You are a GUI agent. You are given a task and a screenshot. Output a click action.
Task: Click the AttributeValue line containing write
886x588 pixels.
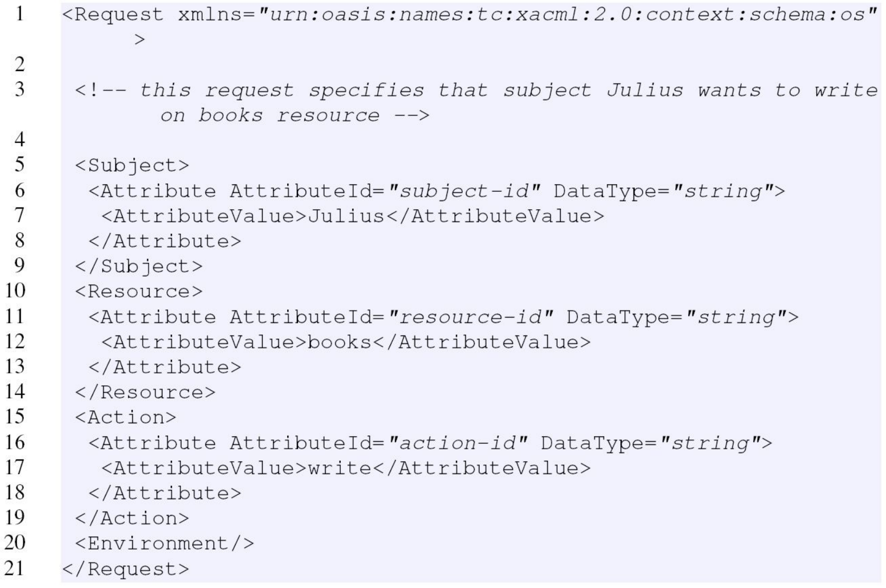pyautogui.click(x=346, y=468)
